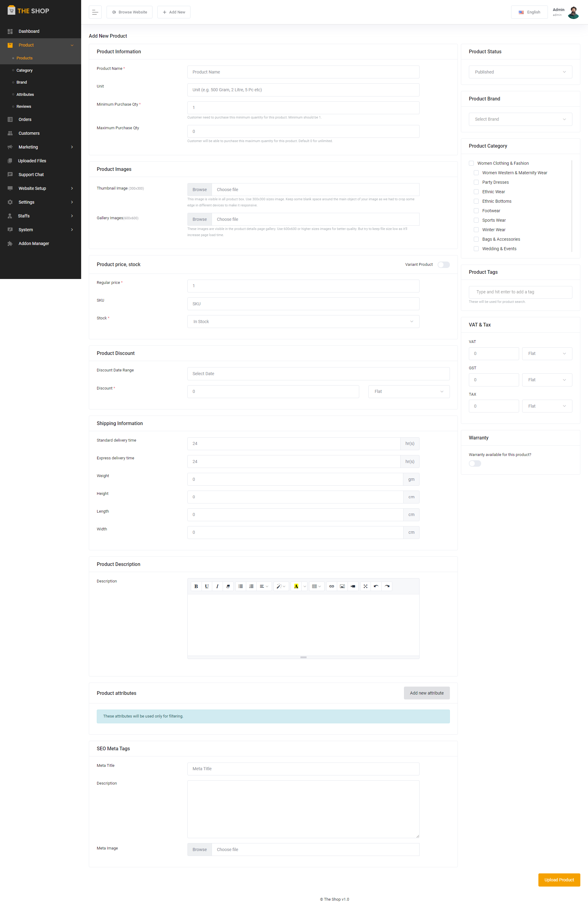
Task: Insert a picture into description
Action: point(342,586)
